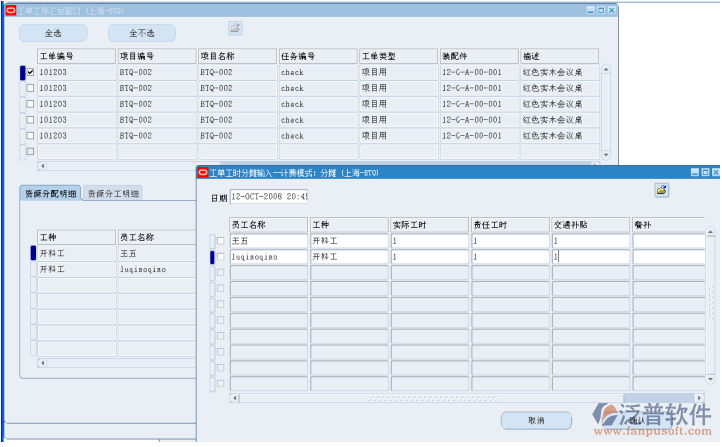
Task: Click the folder icon in the front dialog
Action: 661,189
